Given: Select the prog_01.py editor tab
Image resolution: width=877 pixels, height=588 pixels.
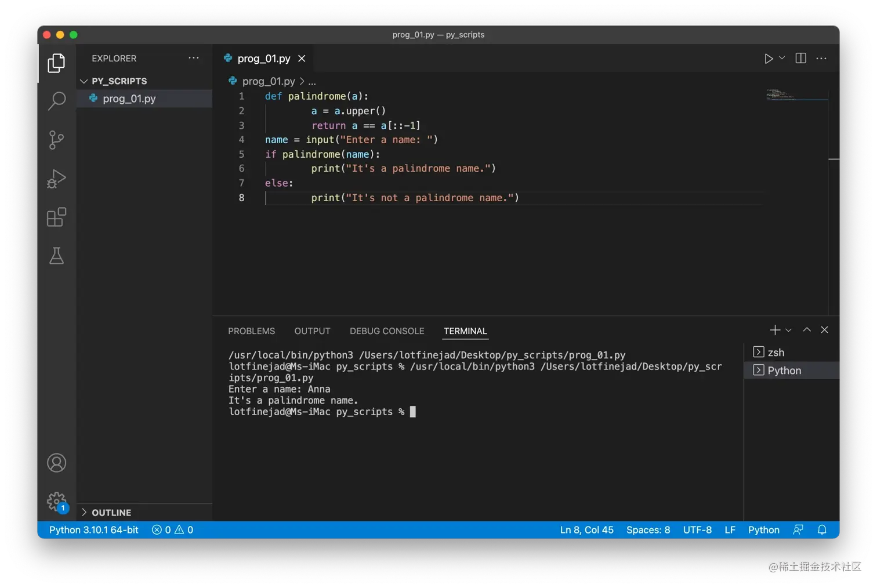Looking at the screenshot, I should point(264,59).
